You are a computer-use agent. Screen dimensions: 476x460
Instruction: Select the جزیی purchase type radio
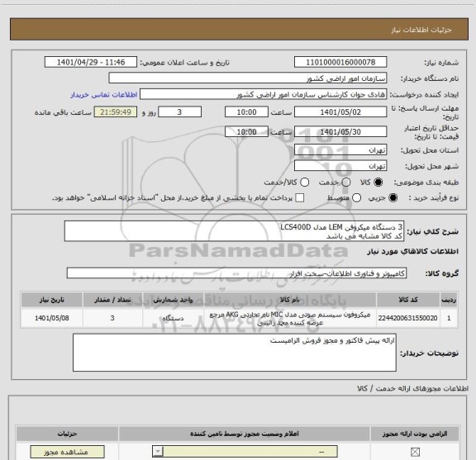393,198
